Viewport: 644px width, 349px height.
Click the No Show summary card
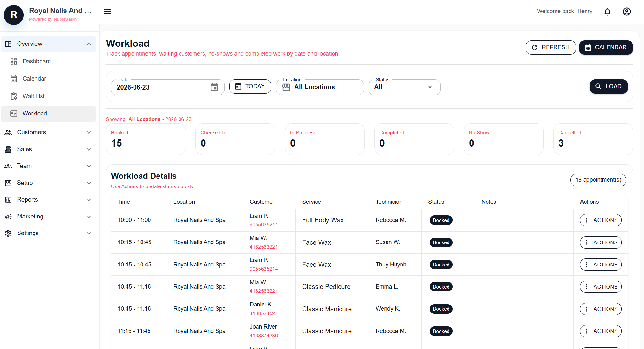pyautogui.click(x=504, y=139)
